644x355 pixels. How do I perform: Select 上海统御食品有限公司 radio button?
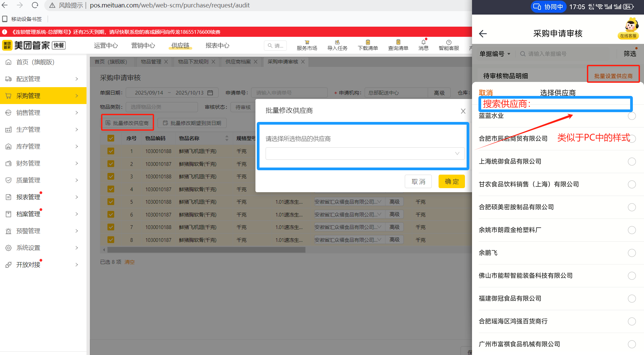coord(631,161)
